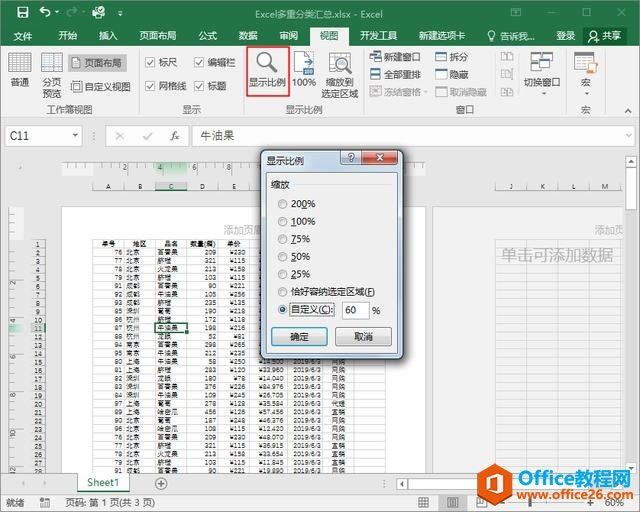Open the Data (数据) tab
The image size is (640, 512).
click(x=248, y=36)
